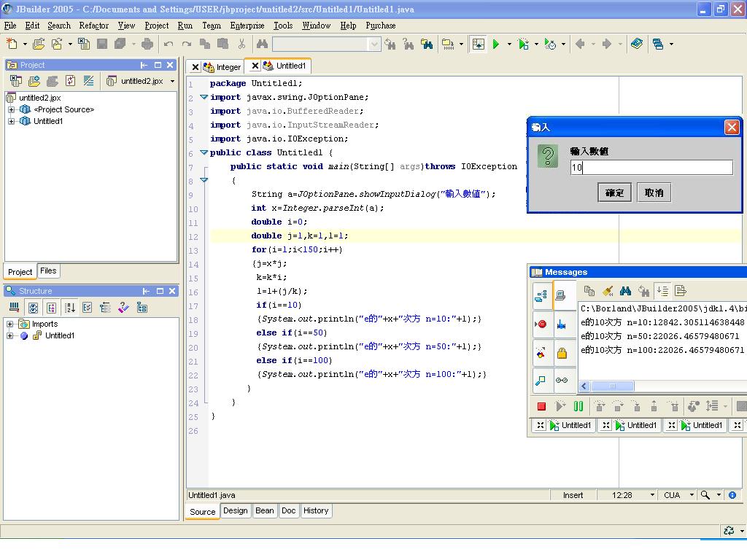Open the Purchase menu
Screen dimensions: 747x560
click(x=381, y=26)
